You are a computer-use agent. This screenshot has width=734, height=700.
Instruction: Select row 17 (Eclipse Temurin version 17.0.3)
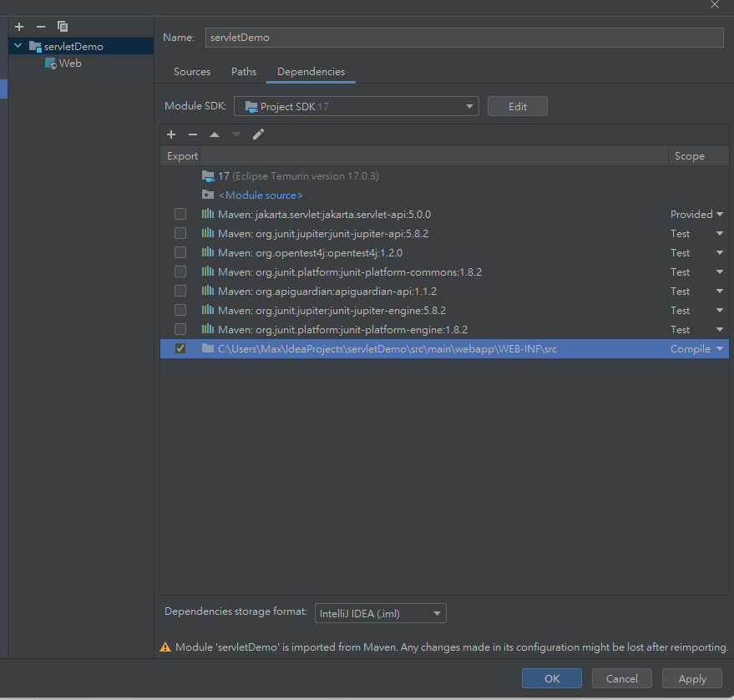coord(444,176)
